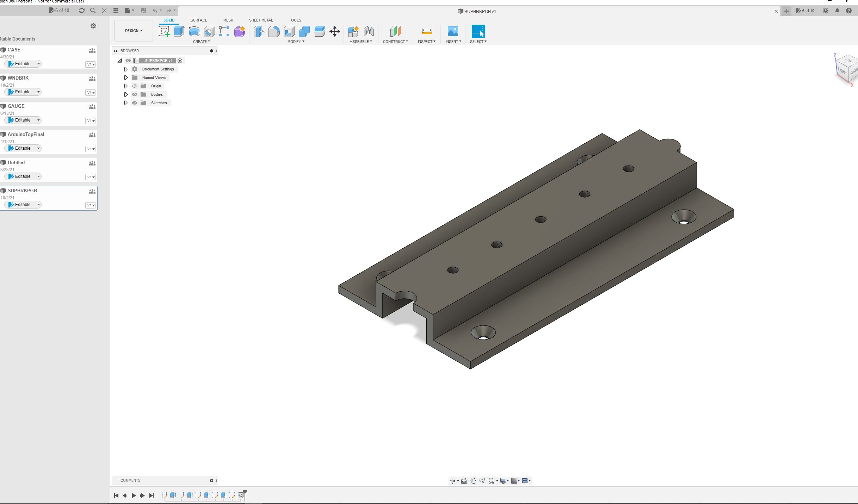The width and height of the screenshot is (858, 504).
Task: Click the Offset Plane construct icon
Action: (x=395, y=31)
